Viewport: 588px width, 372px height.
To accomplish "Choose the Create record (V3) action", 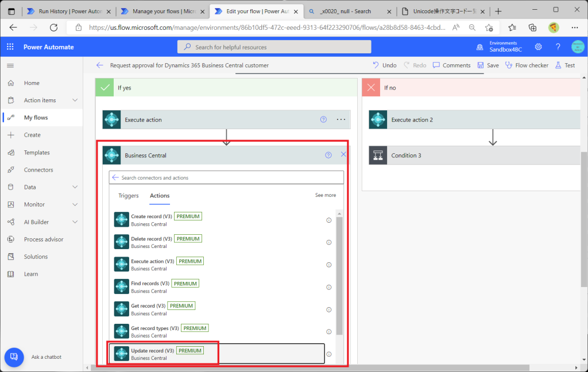I will (216, 220).
